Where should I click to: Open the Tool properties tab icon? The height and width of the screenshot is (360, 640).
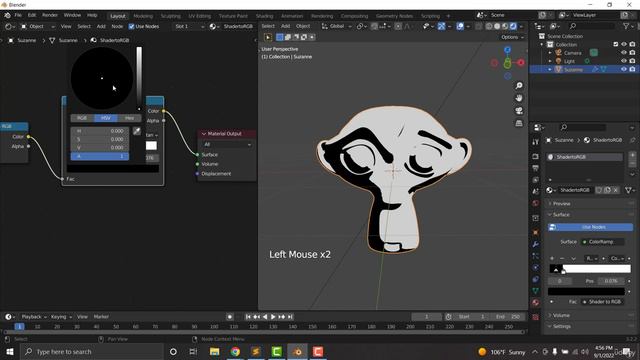coord(536,142)
